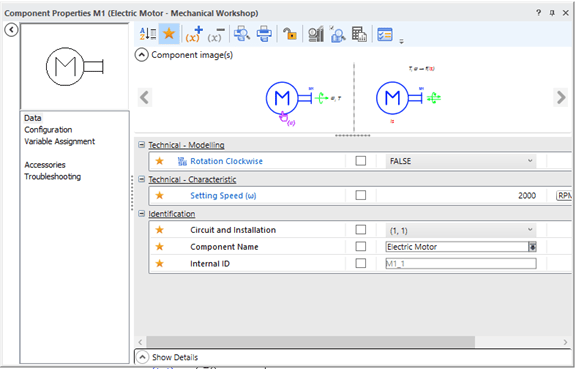Click button at end of Component Name field
The width and height of the screenshot is (576, 369).
point(532,247)
